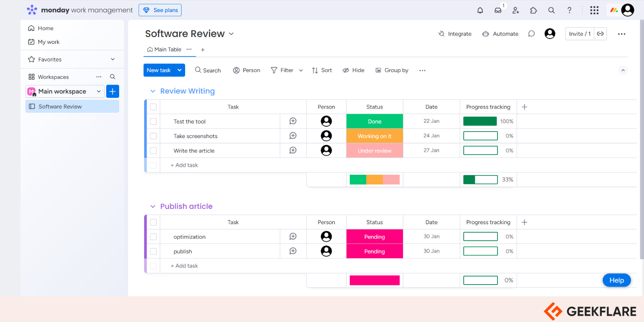The width and height of the screenshot is (644, 322).
Task: Open Main workspace selector dropdown
Action: (65, 91)
